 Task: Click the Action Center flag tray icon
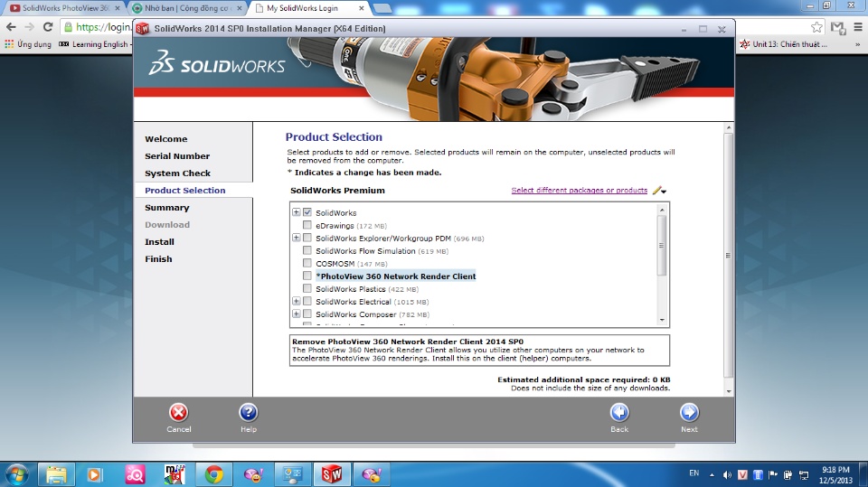point(773,475)
